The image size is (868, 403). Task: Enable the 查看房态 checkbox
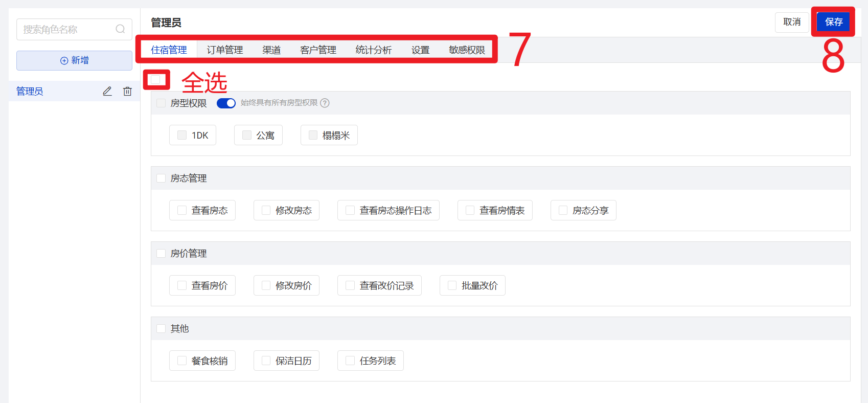point(182,210)
